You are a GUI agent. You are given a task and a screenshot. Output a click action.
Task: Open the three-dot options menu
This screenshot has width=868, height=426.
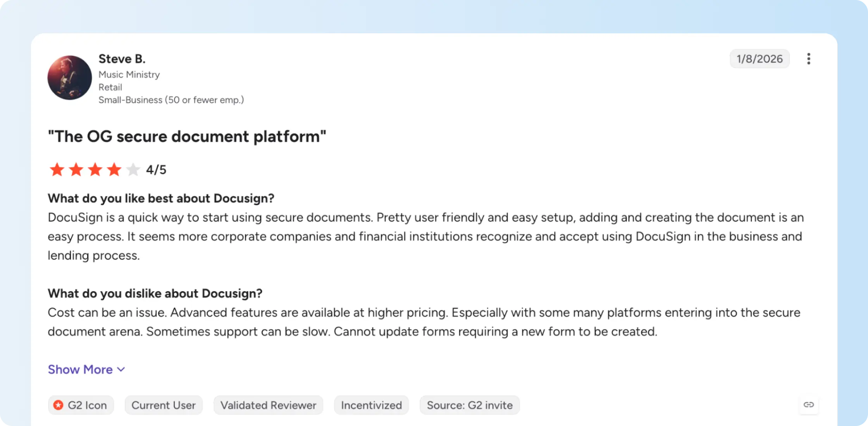coord(808,59)
